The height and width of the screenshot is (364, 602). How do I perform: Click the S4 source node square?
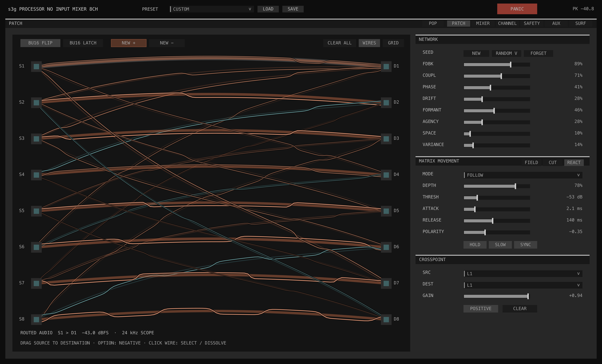pyautogui.click(x=36, y=175)
